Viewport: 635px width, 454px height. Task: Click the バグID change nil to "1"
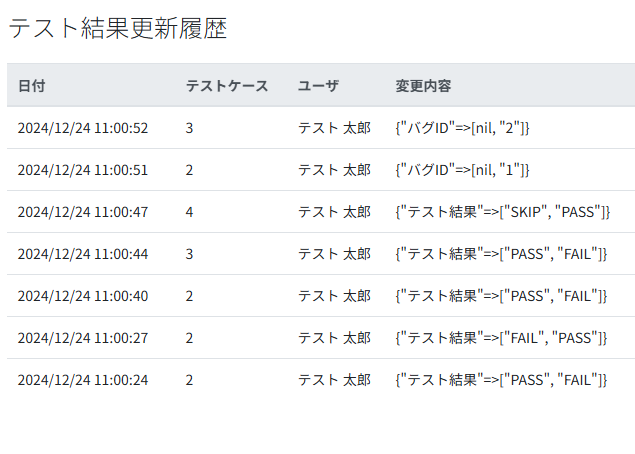click(x=462, y=170)
